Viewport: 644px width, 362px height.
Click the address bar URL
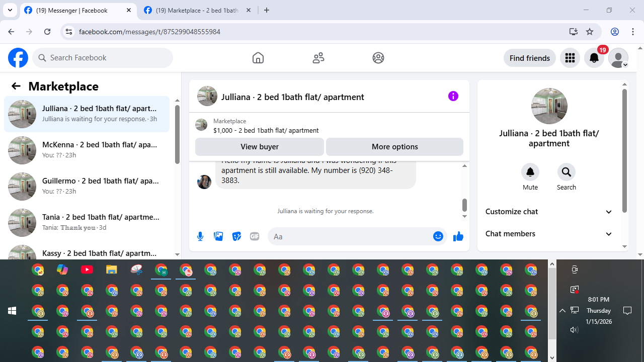149,32
